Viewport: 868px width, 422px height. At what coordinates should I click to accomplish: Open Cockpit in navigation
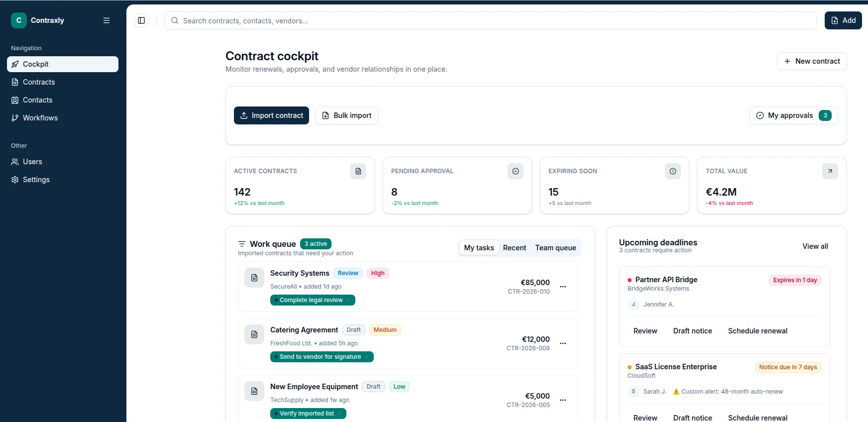click(x=63, y=64)
